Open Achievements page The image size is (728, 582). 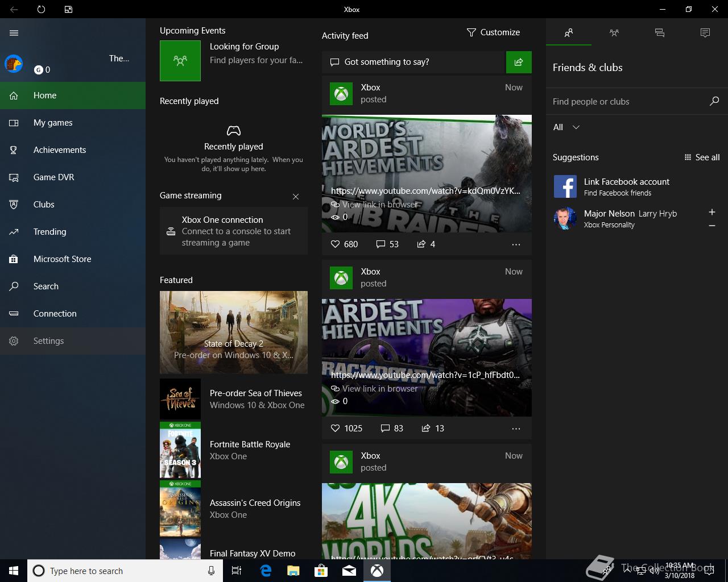73,150
